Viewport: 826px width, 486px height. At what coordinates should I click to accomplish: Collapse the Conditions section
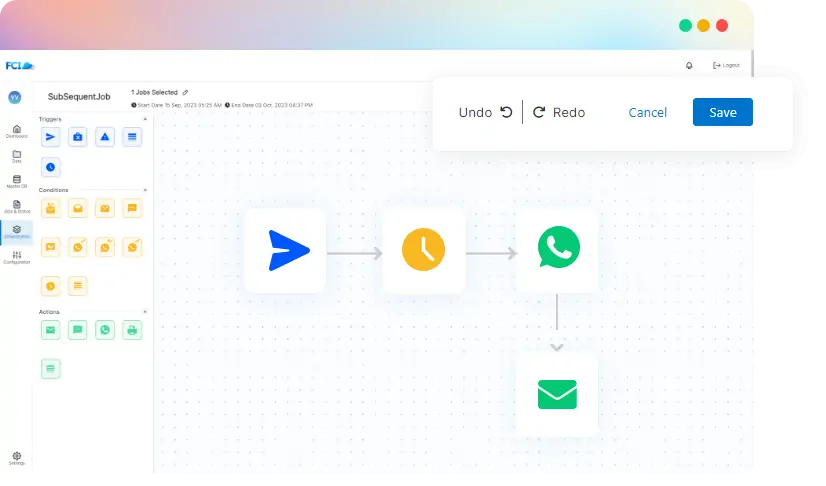coord(145,189)
